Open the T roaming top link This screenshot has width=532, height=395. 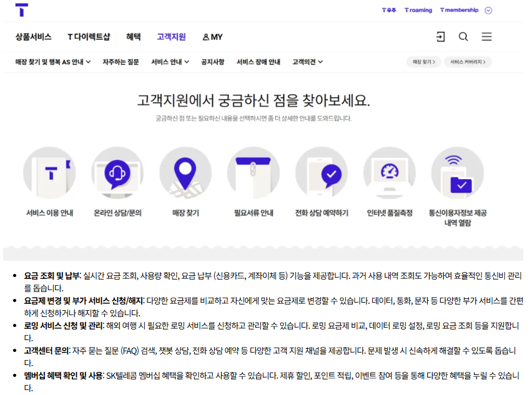click(x=418, y=10)
